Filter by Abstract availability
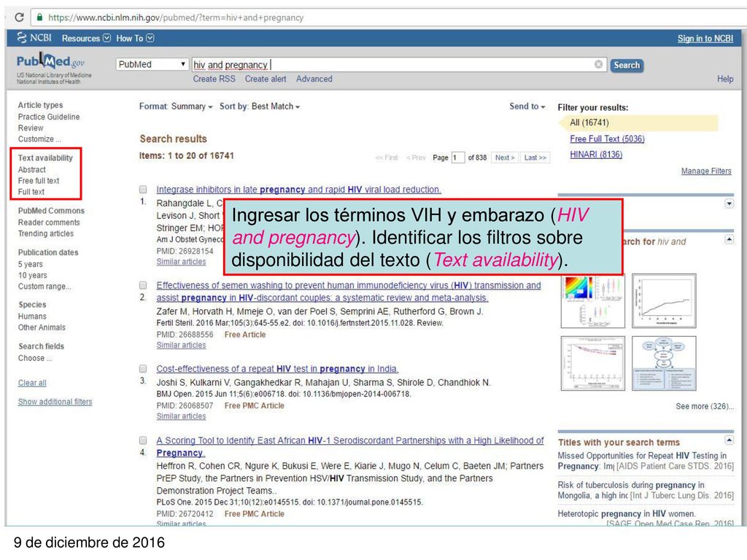Image resolution: width=747 pixels, height=560 pixels. [x=32, y=169]
